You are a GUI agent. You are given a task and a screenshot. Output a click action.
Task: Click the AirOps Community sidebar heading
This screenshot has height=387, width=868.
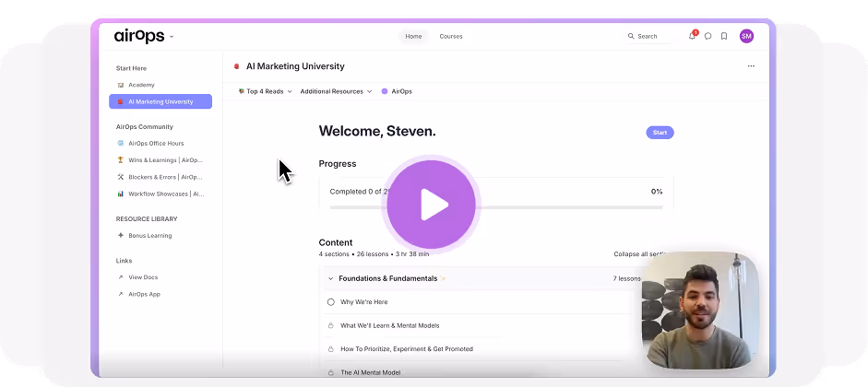coord(145,127)
